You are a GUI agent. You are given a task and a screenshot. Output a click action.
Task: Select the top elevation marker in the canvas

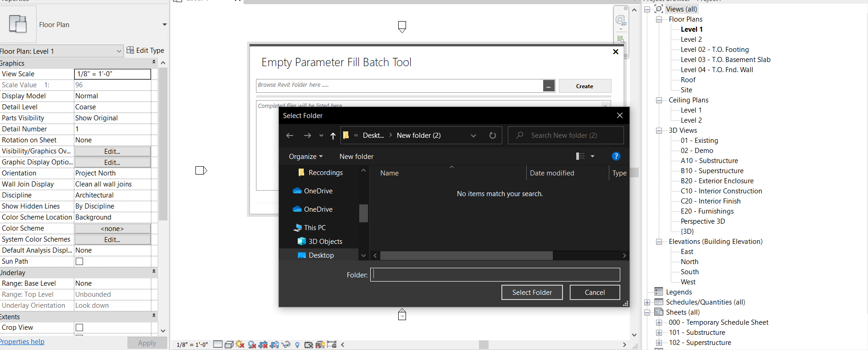(x=402, y=27)
